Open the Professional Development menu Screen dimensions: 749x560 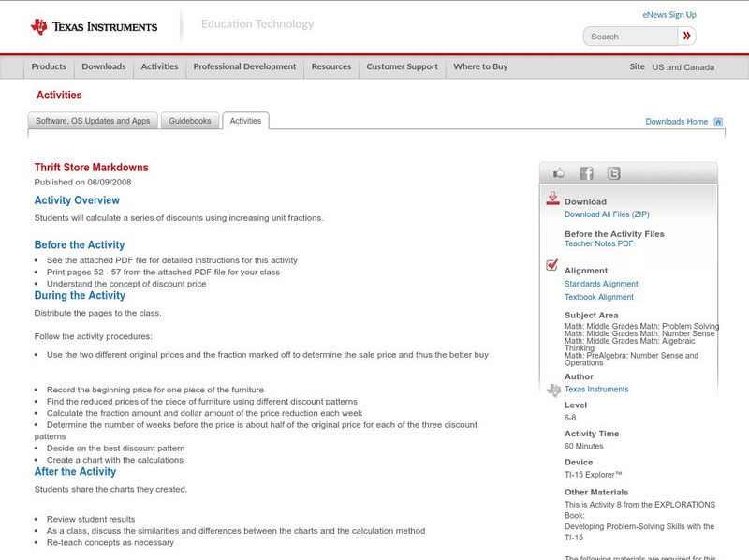pos(244,67)
